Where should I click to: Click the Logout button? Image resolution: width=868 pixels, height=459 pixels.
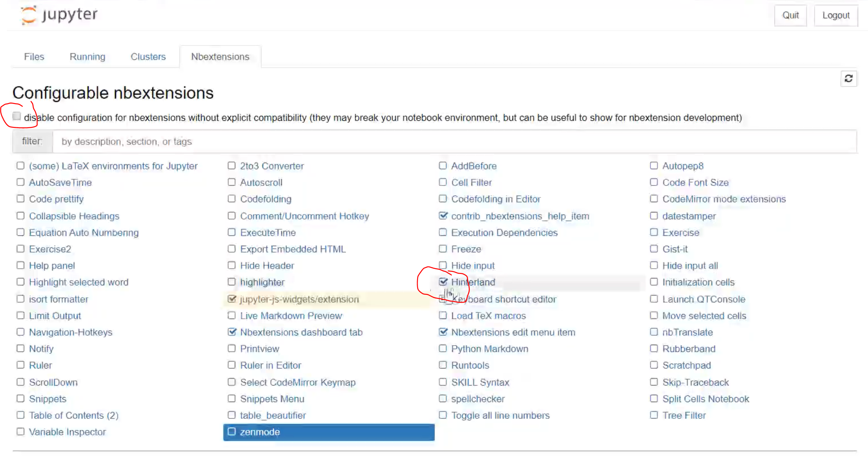click(x=836, y=15)
